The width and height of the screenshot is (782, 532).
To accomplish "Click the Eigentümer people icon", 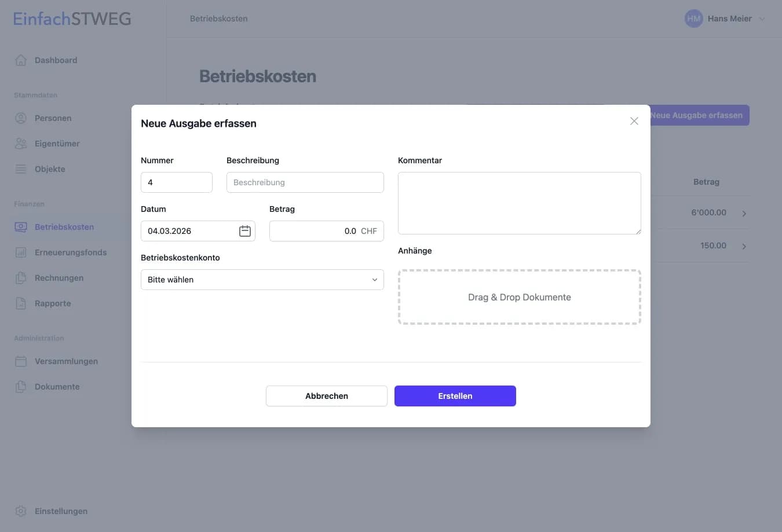I will tap(21, 144).
